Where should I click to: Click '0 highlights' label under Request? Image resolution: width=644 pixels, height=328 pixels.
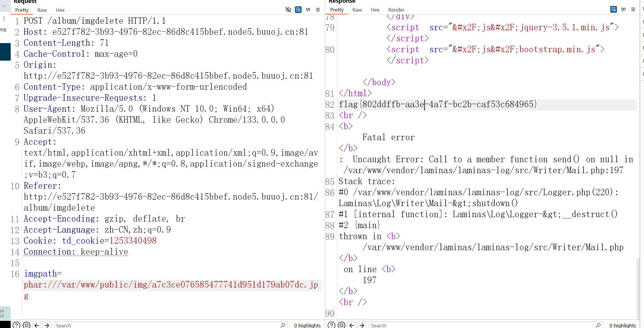(307, 325)
